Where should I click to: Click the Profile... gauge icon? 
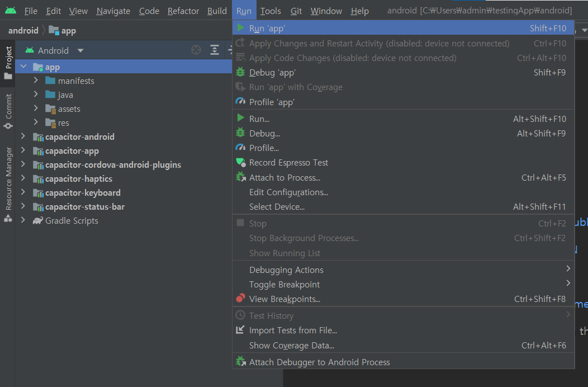coord(240,148)
